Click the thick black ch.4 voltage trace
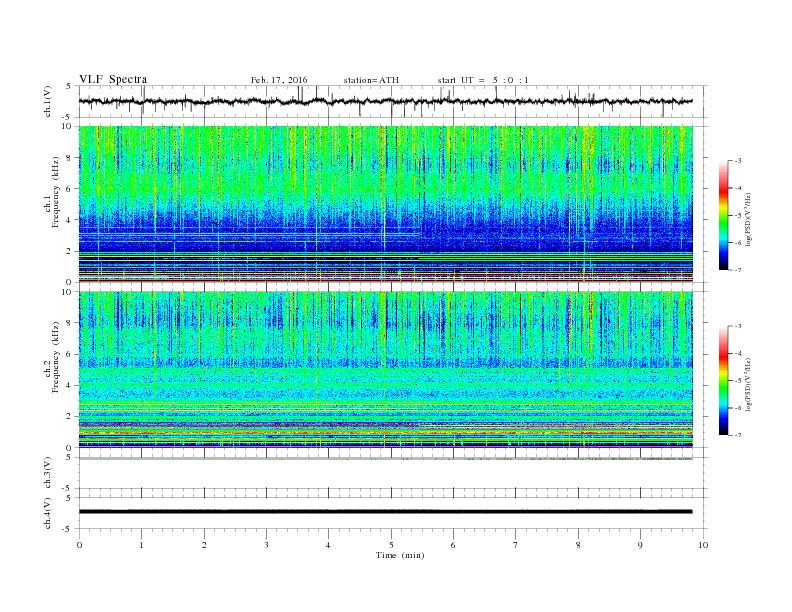This screenshot has height=612, width=792. click(385, 512)
